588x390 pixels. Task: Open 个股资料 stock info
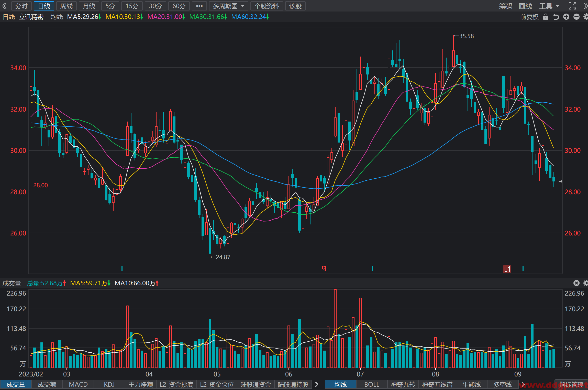point(267,6)
